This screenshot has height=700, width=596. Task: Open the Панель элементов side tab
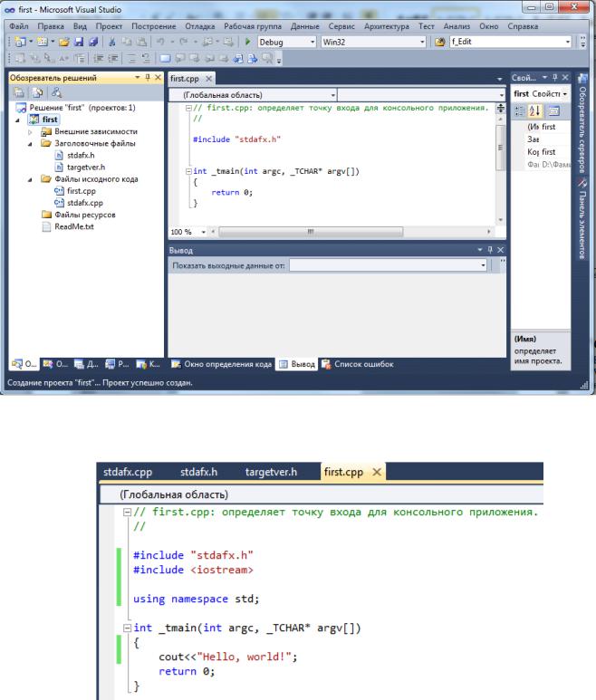click(x=582, y=219)
